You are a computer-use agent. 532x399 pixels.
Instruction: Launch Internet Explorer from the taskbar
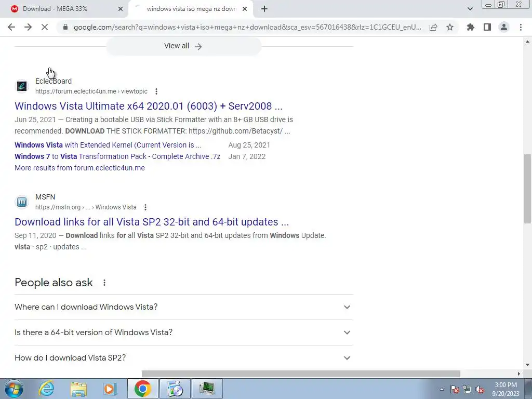point(46,389)
